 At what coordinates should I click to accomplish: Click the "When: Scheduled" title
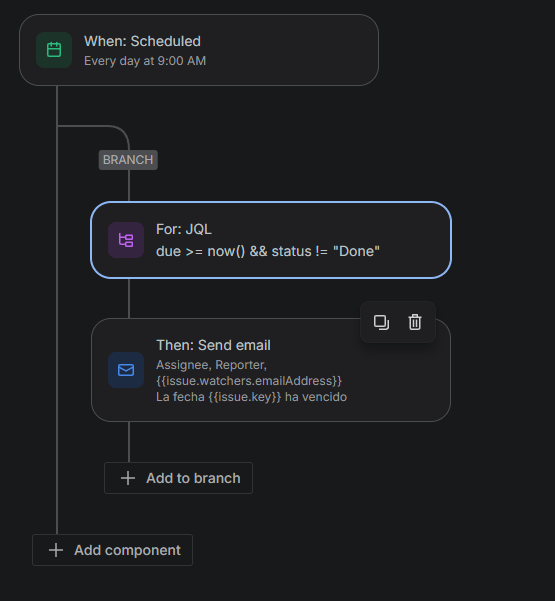142,41
